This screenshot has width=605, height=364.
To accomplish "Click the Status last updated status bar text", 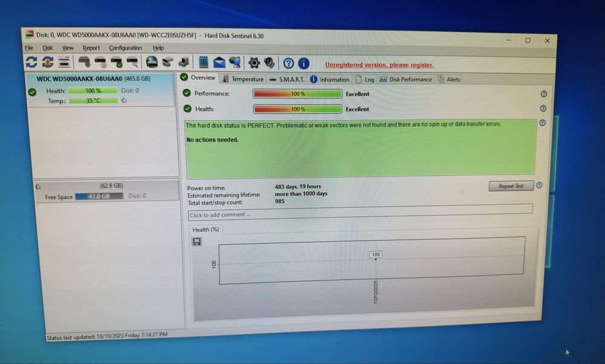I will [x=107, y=336].
